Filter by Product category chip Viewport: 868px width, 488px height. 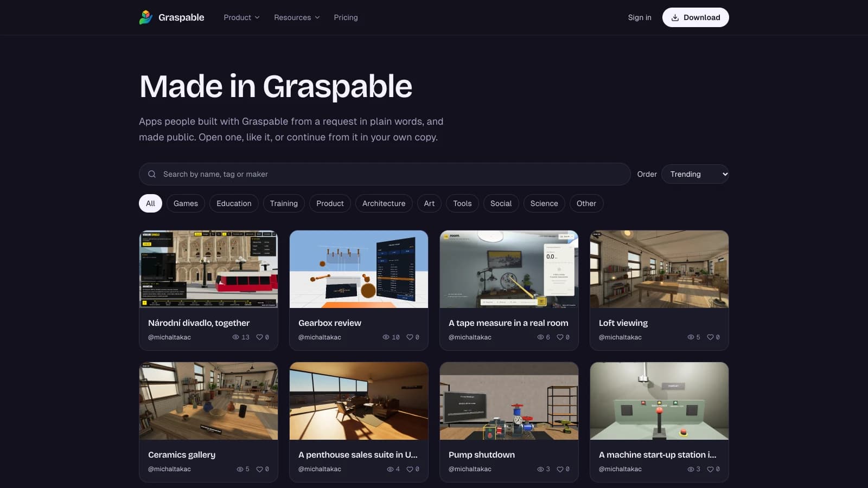coord(330,203)
